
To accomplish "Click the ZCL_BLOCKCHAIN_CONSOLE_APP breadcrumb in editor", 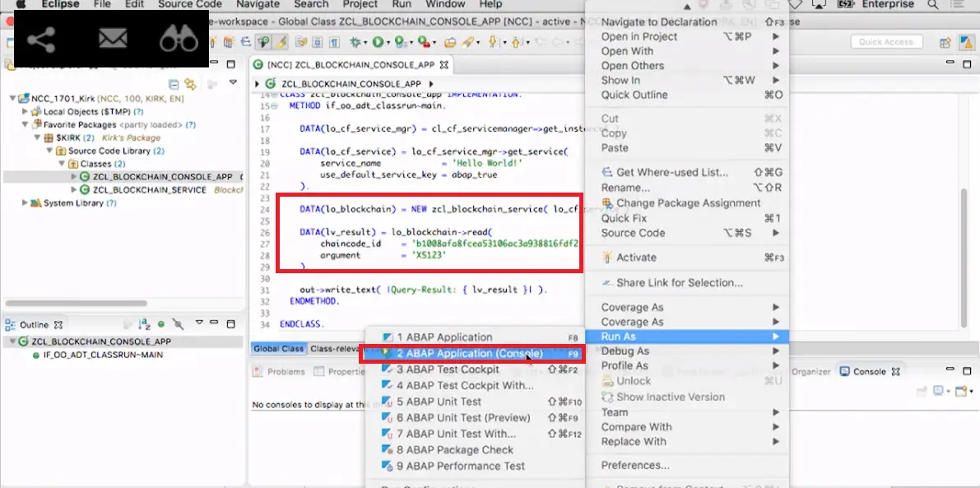I will [x=351, y=84].
